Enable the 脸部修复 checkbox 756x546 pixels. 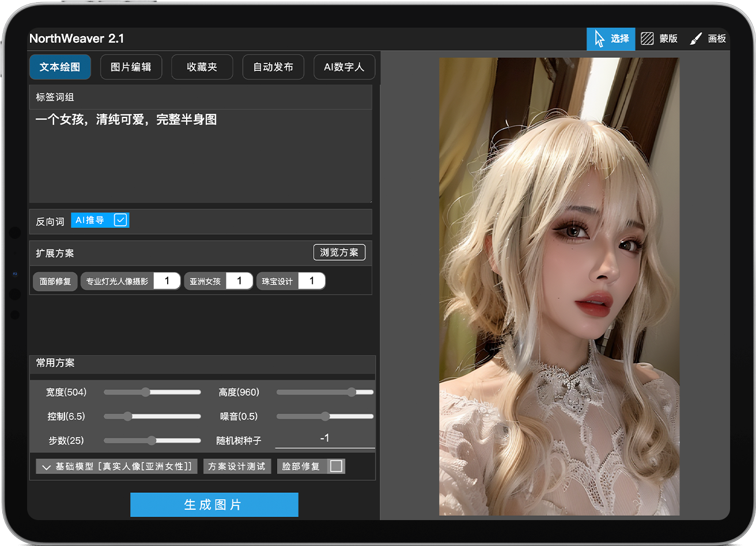pyautogui.click(x=336, y=466)
